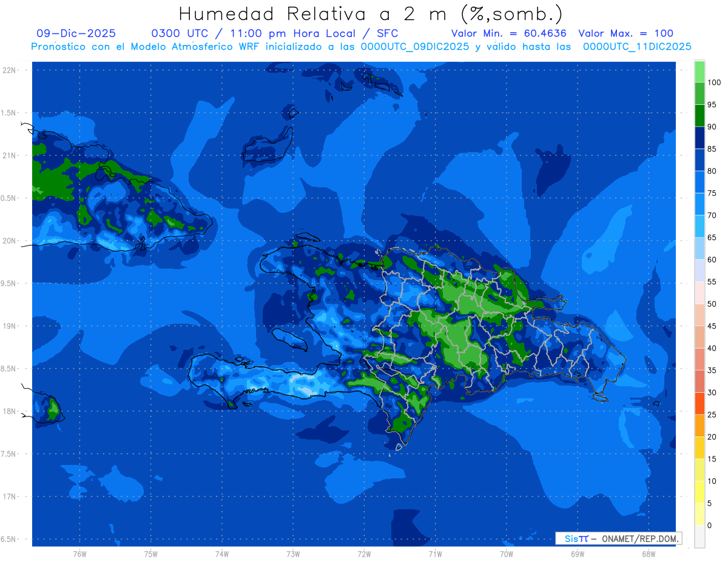
Task: Click salmon legend band between 35 and 40
Action: tap(699, 360)
